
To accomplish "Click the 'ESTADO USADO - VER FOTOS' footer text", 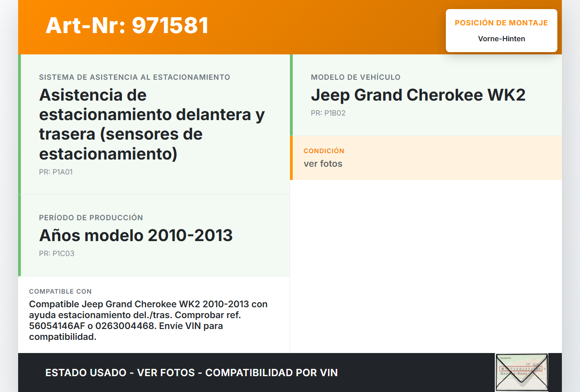I will click(x=192, y=373).
